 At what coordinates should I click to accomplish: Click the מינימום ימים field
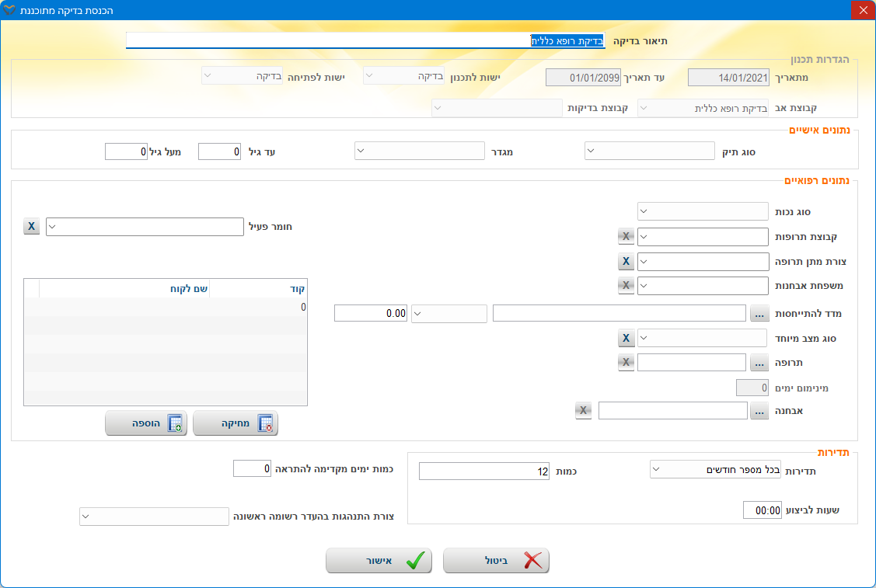pos(752,388)
